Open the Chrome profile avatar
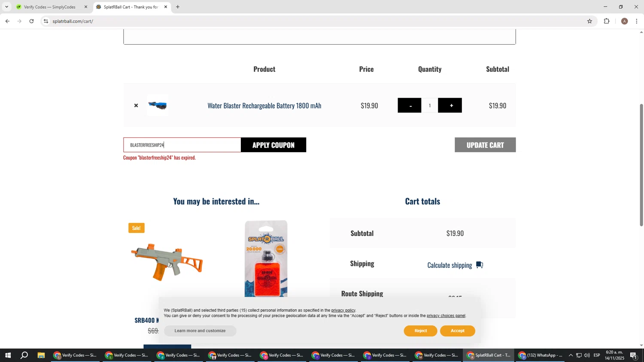The width and height of the screenshot is (644, 362). [624, 21]
